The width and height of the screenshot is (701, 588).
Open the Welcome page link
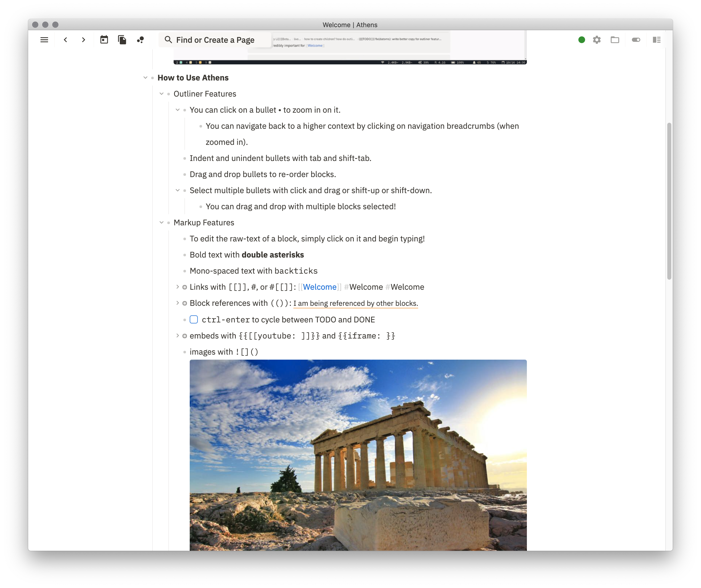click(320, 287)
